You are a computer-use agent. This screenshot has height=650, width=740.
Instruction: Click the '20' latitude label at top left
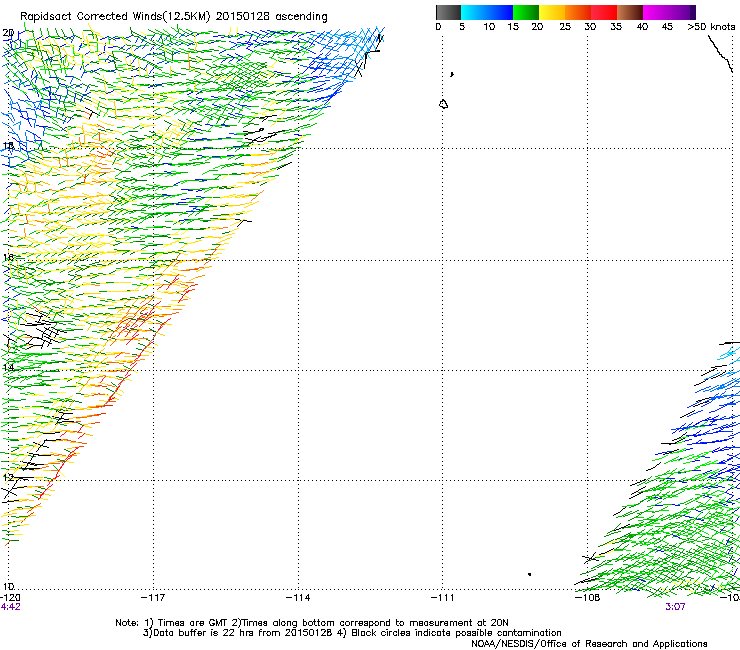[8, 33]
